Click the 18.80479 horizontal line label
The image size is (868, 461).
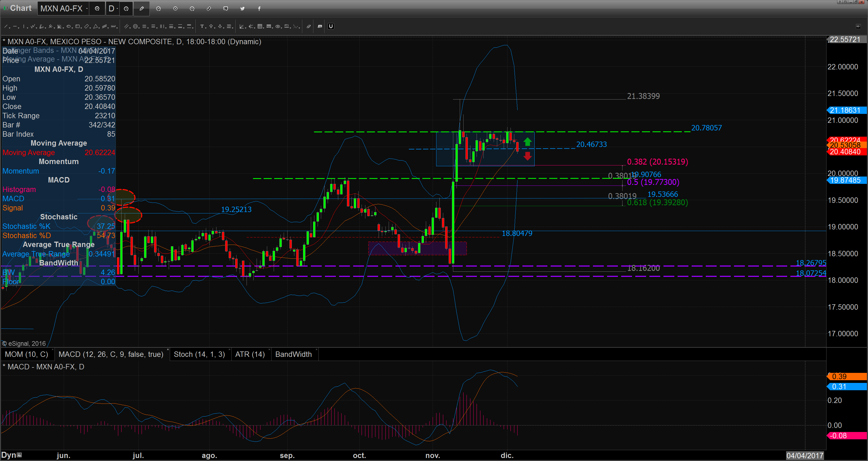[x=517, y=233]
